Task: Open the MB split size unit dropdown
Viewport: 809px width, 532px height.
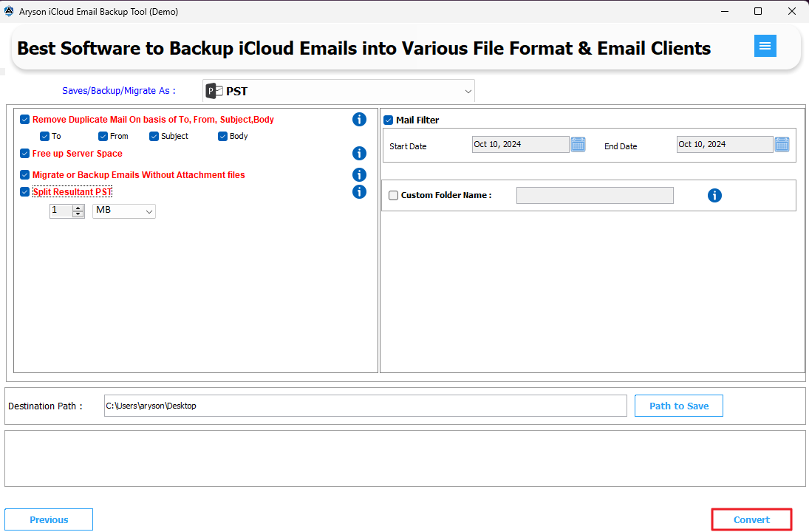Action: click(124, 211)
